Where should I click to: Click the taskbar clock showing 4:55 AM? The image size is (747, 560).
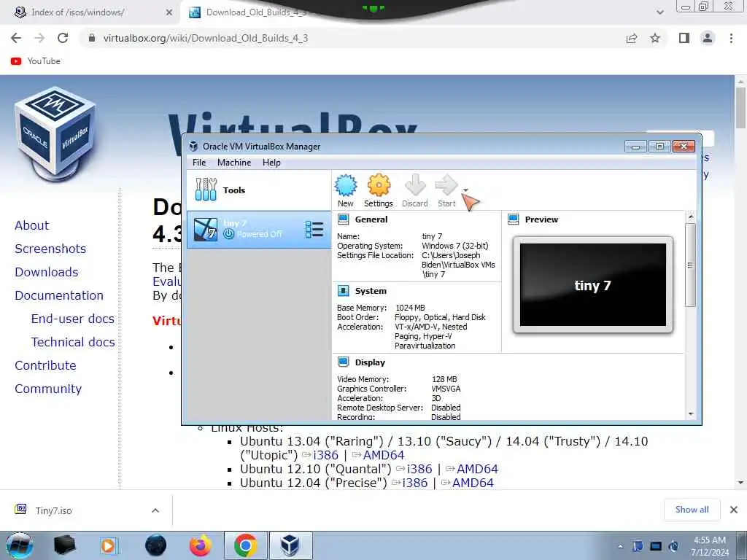click(710, 546)
